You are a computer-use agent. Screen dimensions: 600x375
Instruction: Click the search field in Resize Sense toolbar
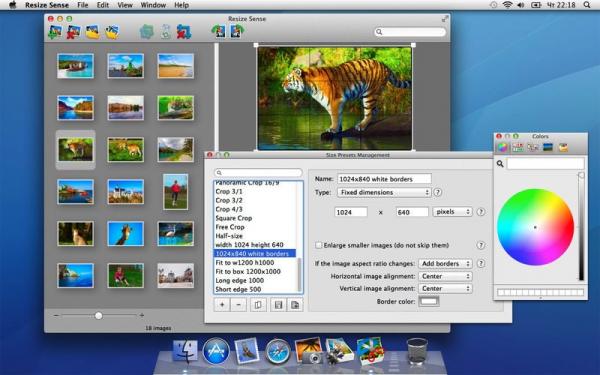(x=410, y=32)
